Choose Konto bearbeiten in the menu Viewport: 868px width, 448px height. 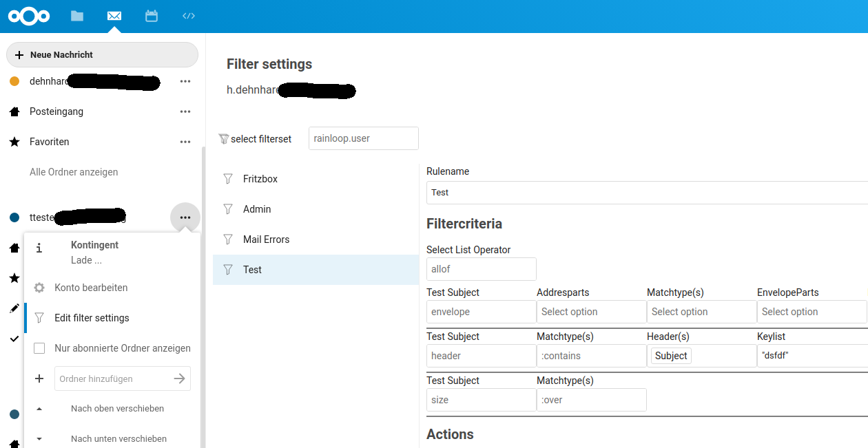[x=112, y=288]
